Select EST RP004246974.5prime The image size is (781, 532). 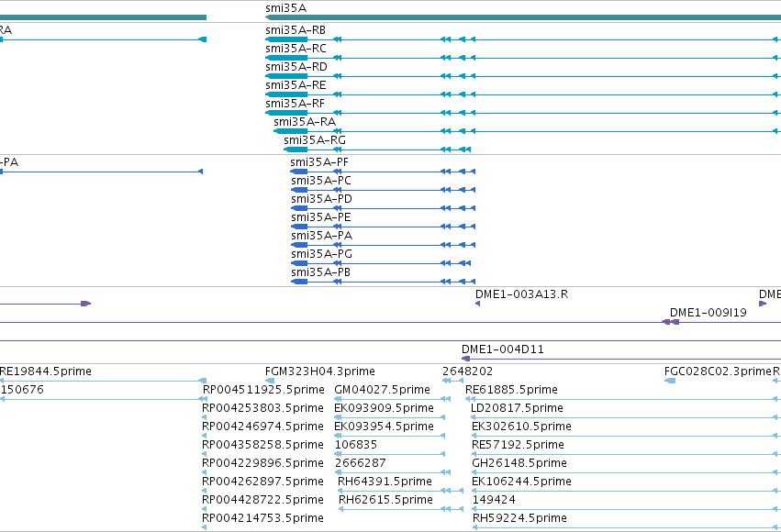coord(263,427)
